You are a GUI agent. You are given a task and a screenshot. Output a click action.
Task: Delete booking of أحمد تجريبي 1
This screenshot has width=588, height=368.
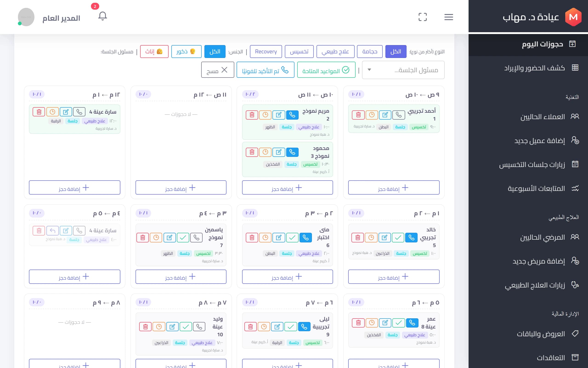point(358,115)
